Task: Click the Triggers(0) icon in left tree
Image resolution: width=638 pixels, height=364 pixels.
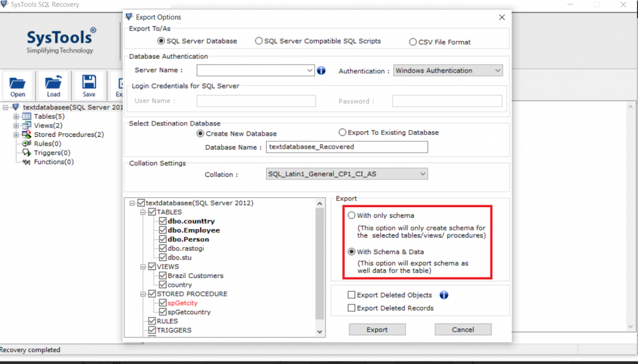Action: tap(27, 152)
